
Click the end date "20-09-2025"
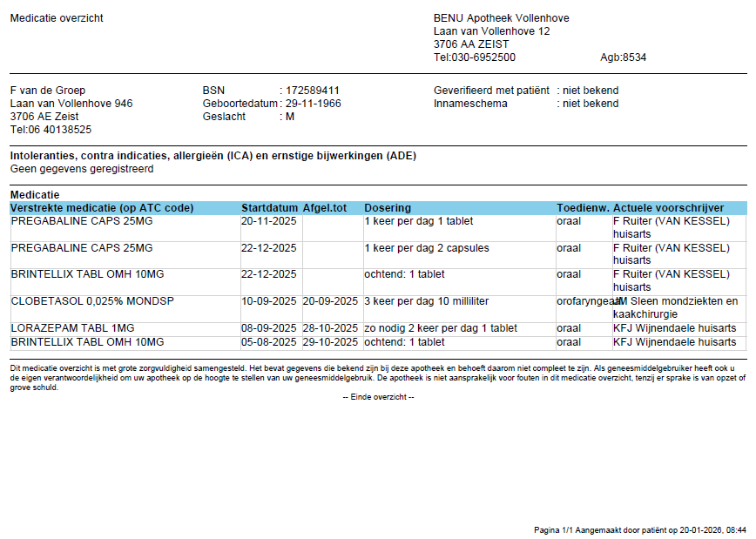click(330, 301)
